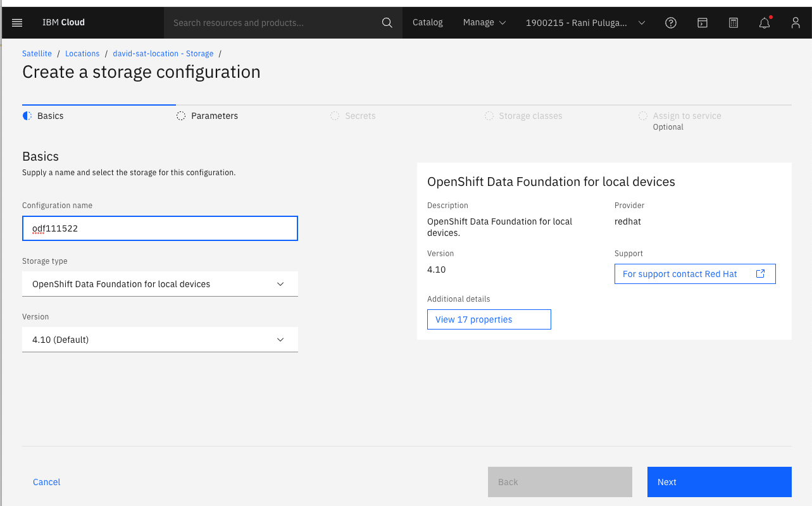Image resolution: width=812 pixels, height=506 pixels.
Task: Click the Secrets step circle icon
Action: point(335,116)
